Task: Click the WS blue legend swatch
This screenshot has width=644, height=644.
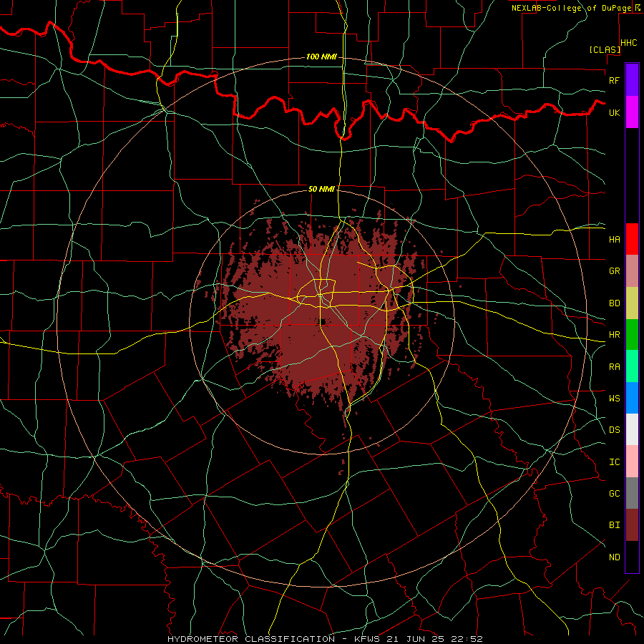Action: [632, 398]
